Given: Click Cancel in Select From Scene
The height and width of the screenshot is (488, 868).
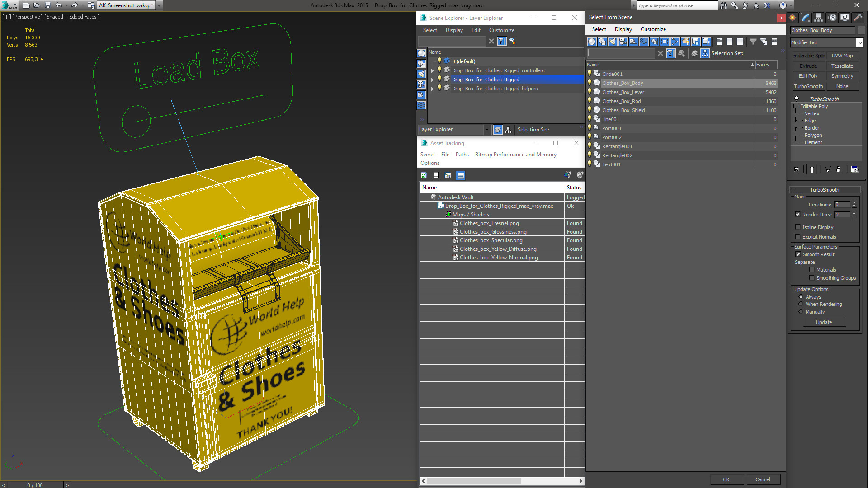Looking at the screenshot, I should [x=763, y=479].
